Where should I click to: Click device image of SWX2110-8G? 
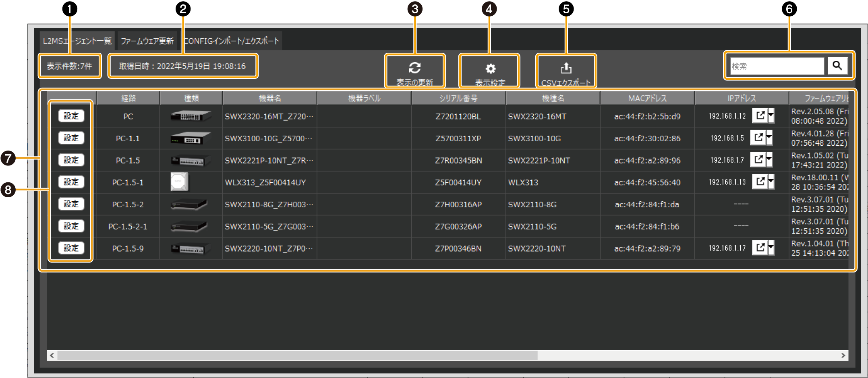click(x=189, y=204)
